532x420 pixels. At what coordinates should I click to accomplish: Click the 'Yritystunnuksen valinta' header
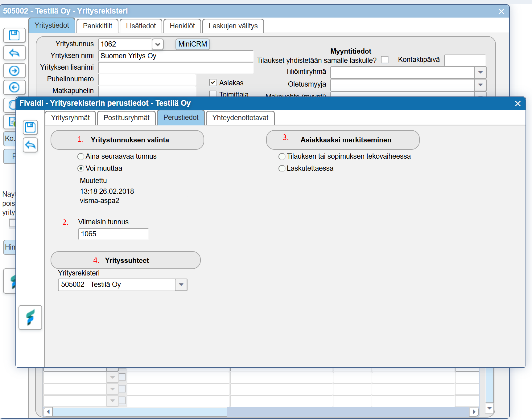[127, 140]
